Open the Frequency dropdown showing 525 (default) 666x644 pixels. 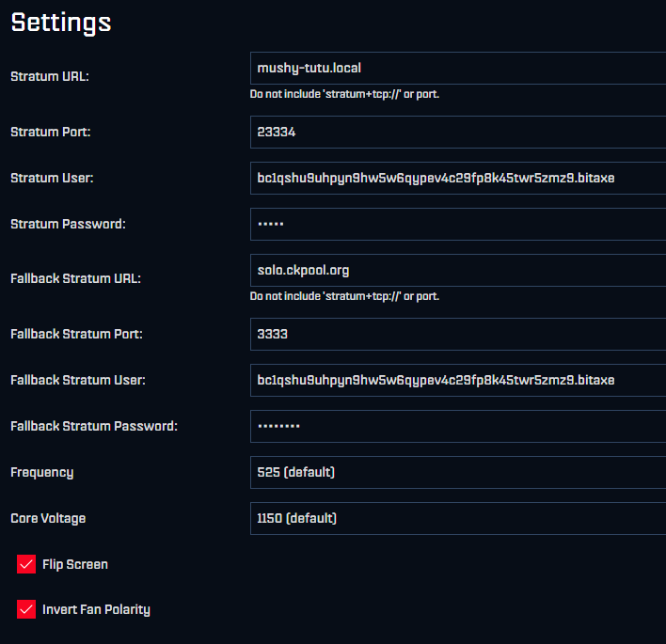457,472
